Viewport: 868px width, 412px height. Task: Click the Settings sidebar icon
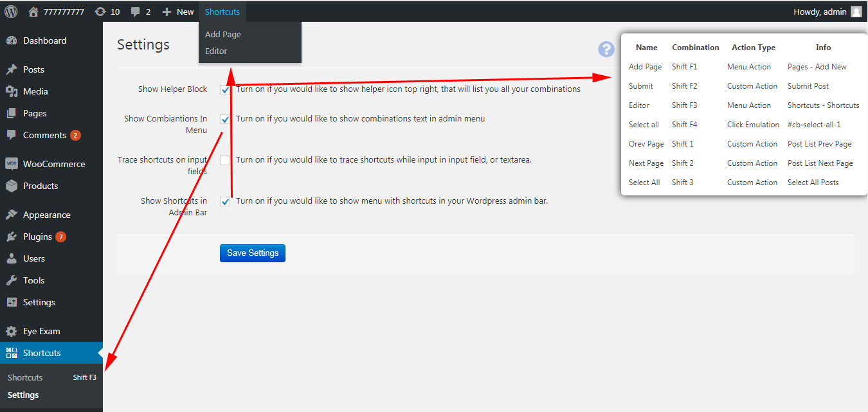point(12,302)
